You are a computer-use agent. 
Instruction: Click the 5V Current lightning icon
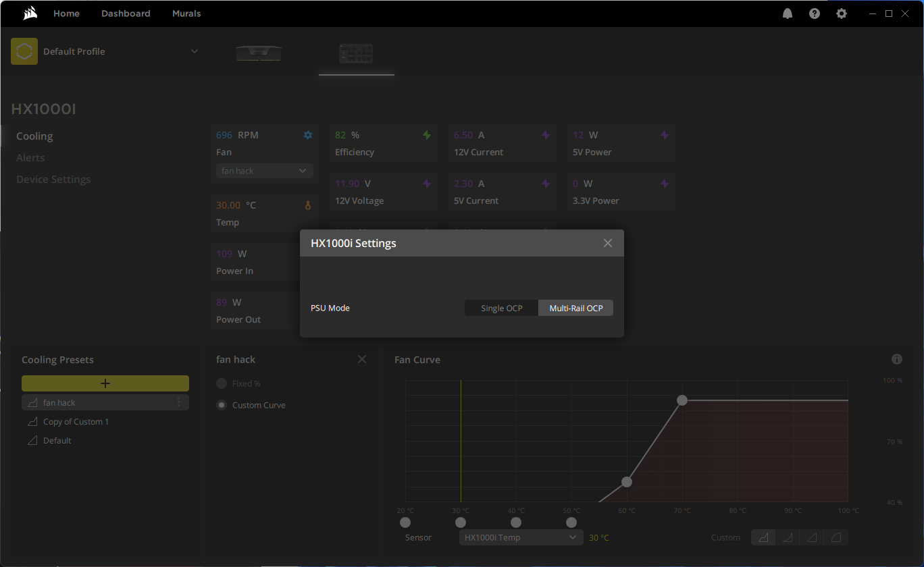coord(546,184)
